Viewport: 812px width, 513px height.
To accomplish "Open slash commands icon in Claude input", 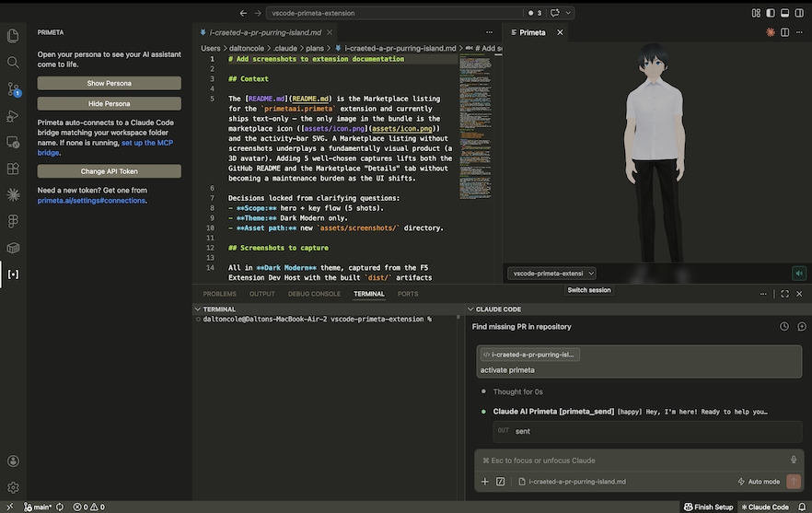I will coord(500,482).
